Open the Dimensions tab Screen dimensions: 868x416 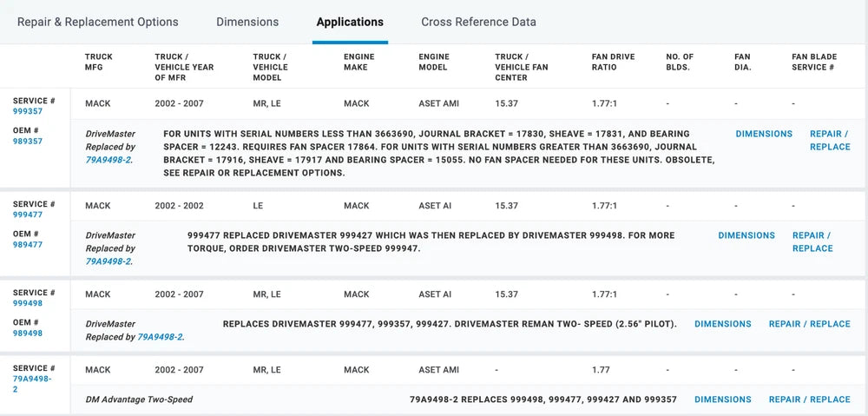[x=247, y=22]
